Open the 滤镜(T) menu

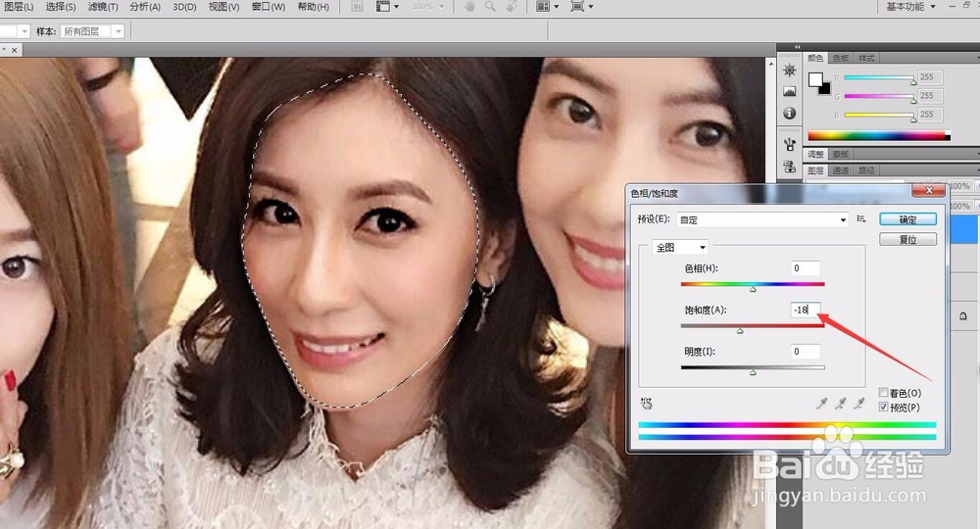pos(103,6)
